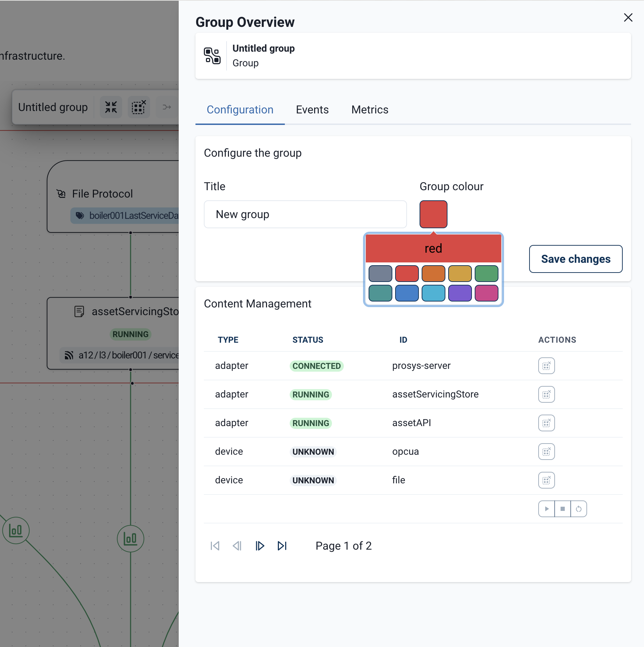Open the Group colour picker
This screenshot has height=647, width=644.
433,214
